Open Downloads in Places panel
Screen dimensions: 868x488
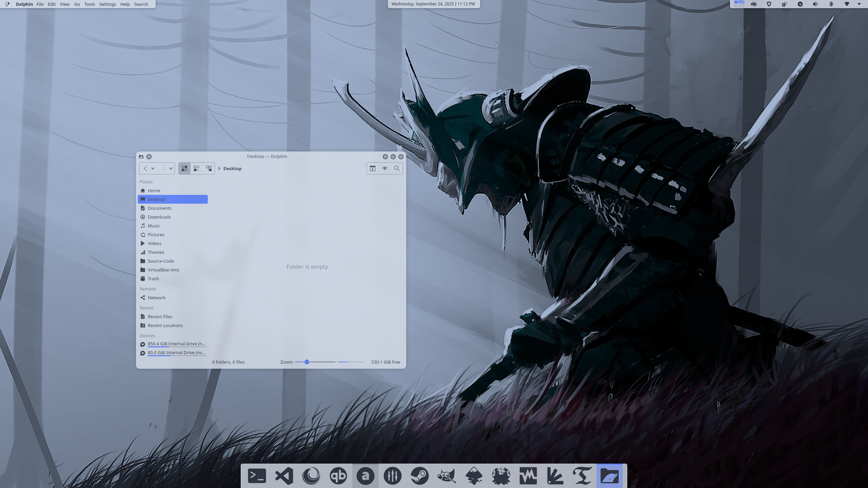159,217
